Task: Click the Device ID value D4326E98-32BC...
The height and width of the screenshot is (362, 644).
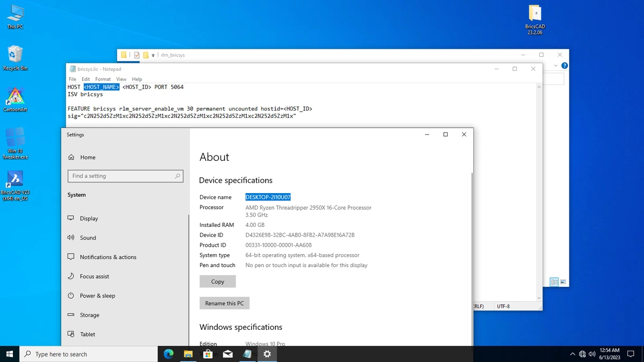Action: pyautogui.click(x=300, y=235)
